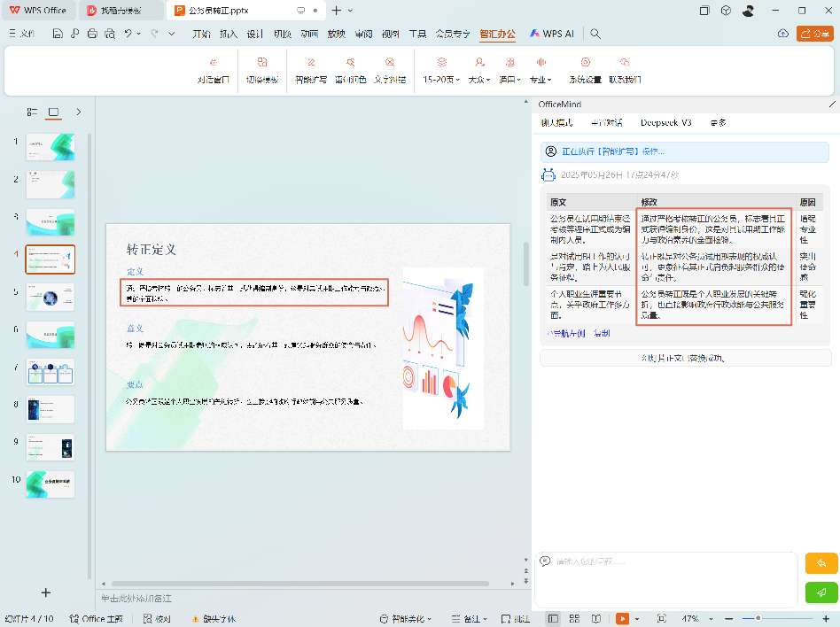Image resolution: width=840 pixels, height=627 pixels.
Task: Open the 15-20页 page count dropdown
Action: point(441,71)
